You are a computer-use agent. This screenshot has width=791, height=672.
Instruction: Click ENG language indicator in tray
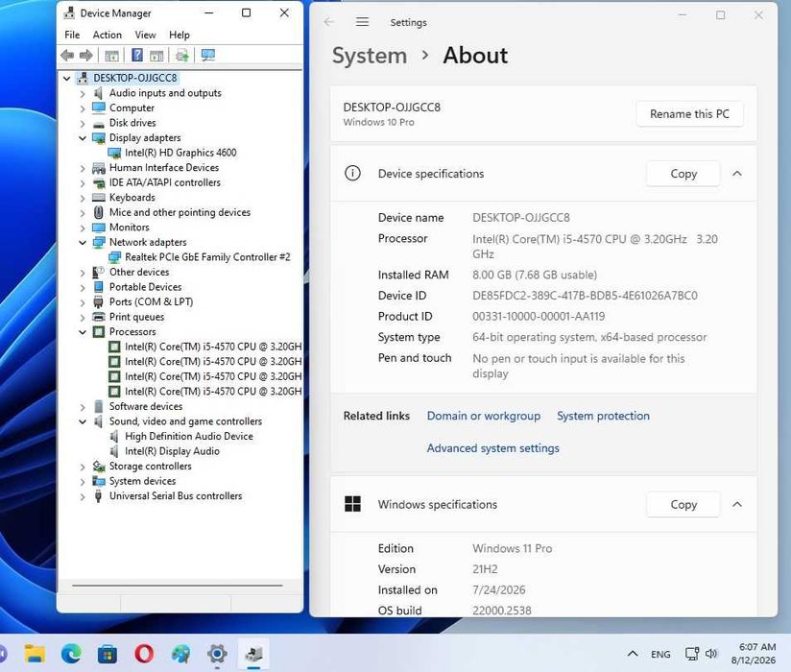point(660,655)
